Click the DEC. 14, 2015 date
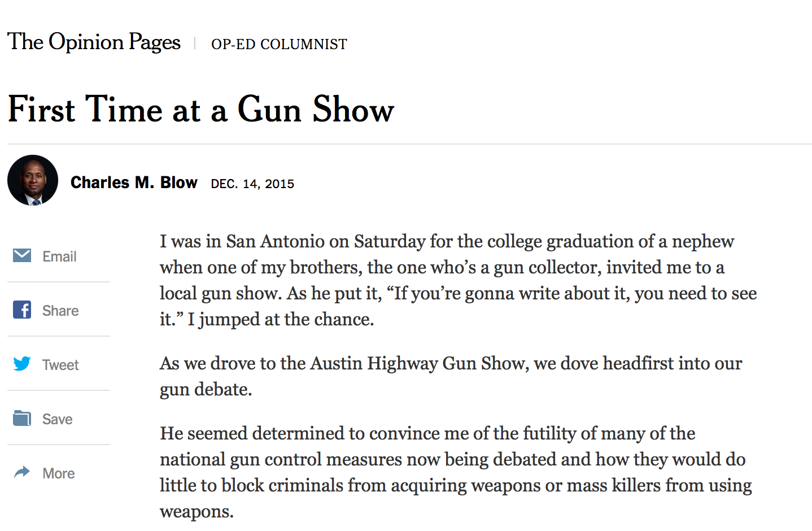This screenshot has width=812, height=531. coord(252,184)
